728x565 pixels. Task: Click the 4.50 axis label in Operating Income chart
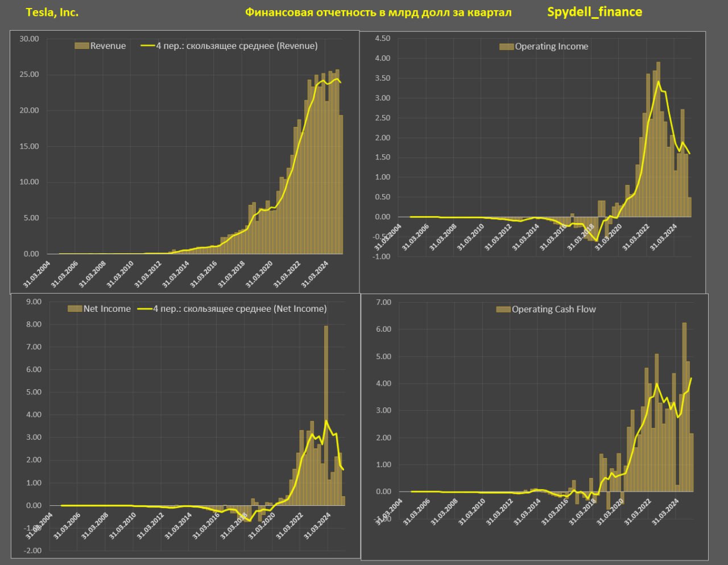[383, 38]
